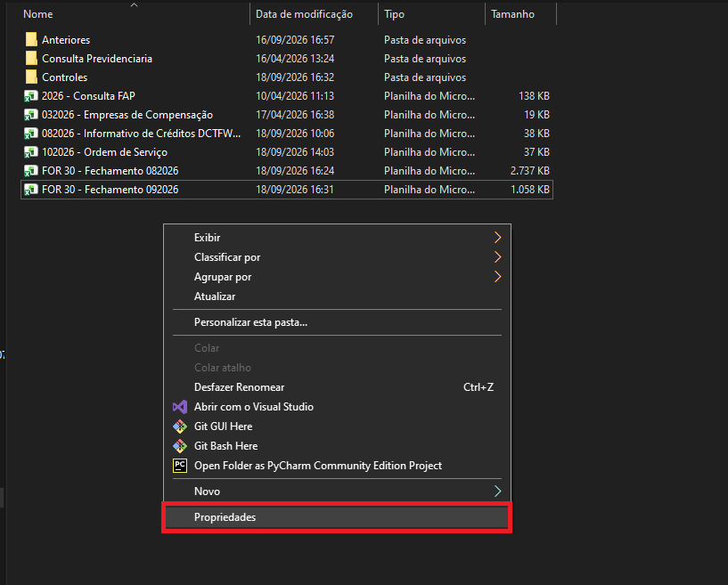Click date 18/09/2026 16:31 cell
This screenshot has width=728, height=585.
[295, 190]
